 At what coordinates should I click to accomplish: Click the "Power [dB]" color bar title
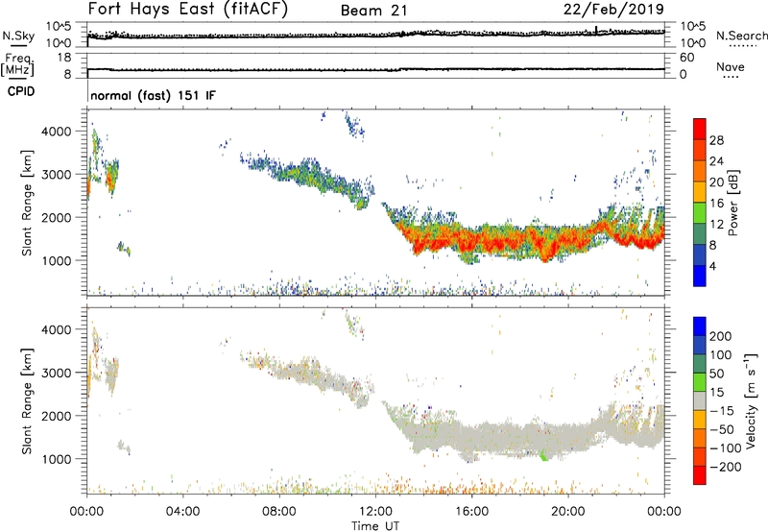[x=732, y=203]
